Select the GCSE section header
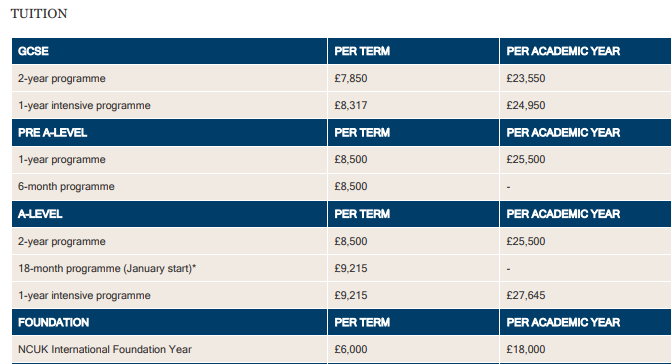 click(33, 51)
